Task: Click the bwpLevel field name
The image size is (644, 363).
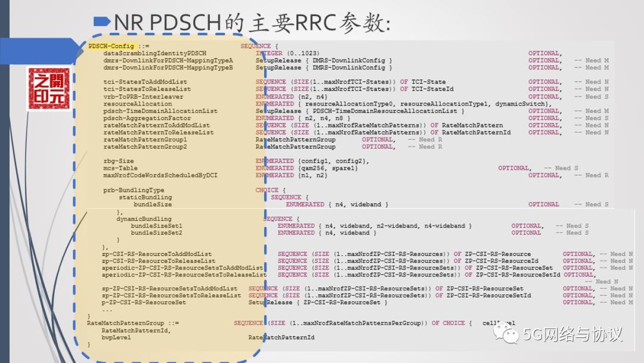Action: (x=116, y=337)
